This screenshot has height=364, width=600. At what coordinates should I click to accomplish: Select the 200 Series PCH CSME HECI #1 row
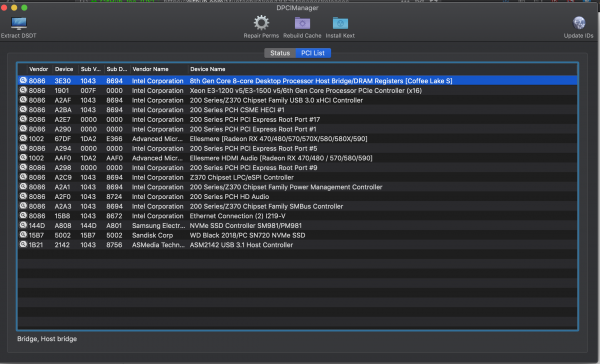(297, 109)
